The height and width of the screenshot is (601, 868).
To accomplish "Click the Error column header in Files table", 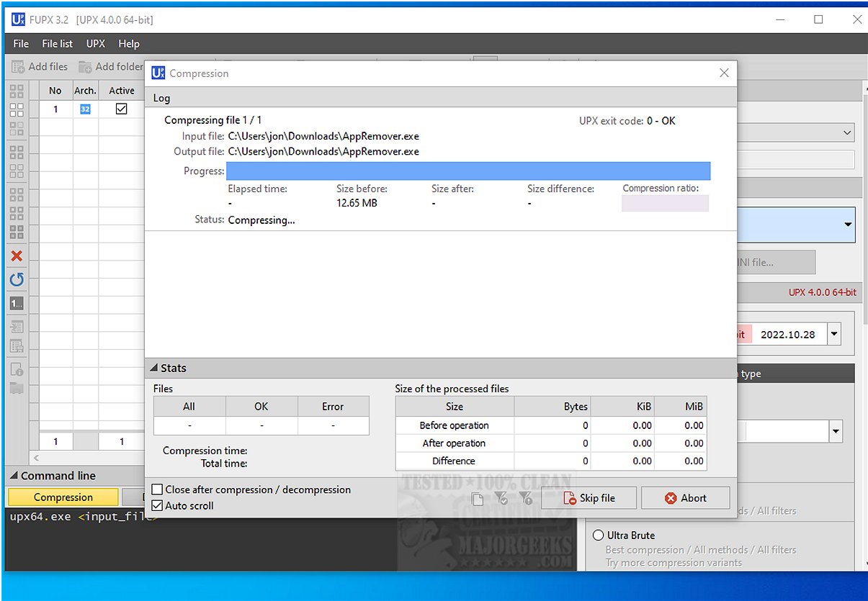I will coord(333,407).
